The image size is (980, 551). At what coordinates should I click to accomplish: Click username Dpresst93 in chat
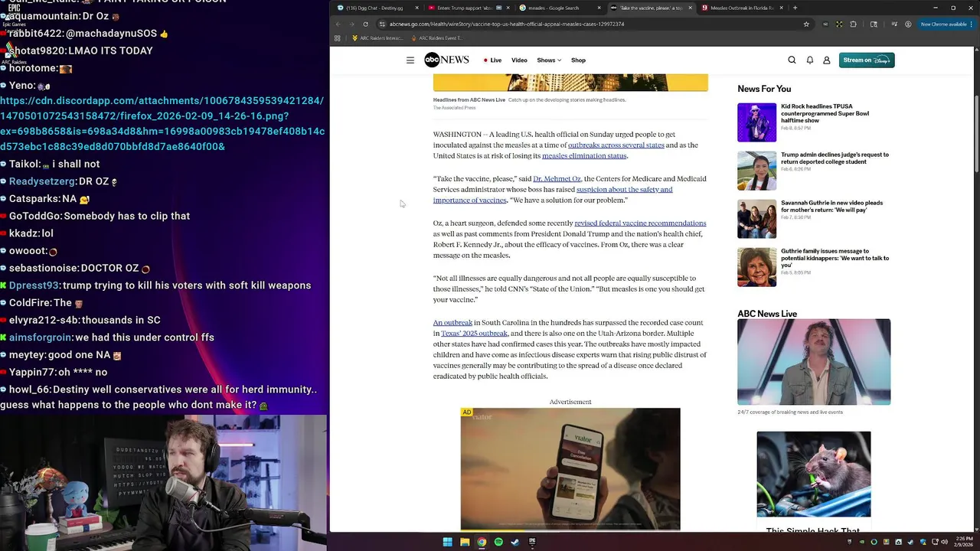34,285
